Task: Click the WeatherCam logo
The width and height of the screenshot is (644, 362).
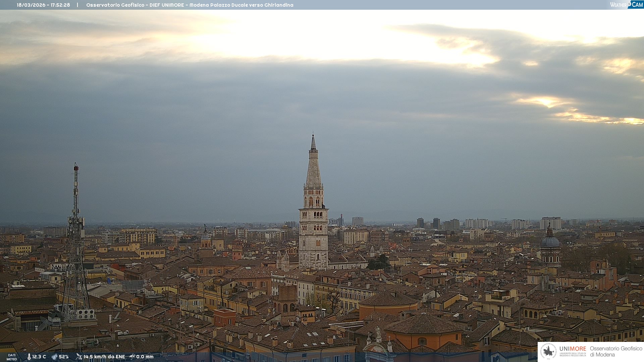Action: click(626, 5)
